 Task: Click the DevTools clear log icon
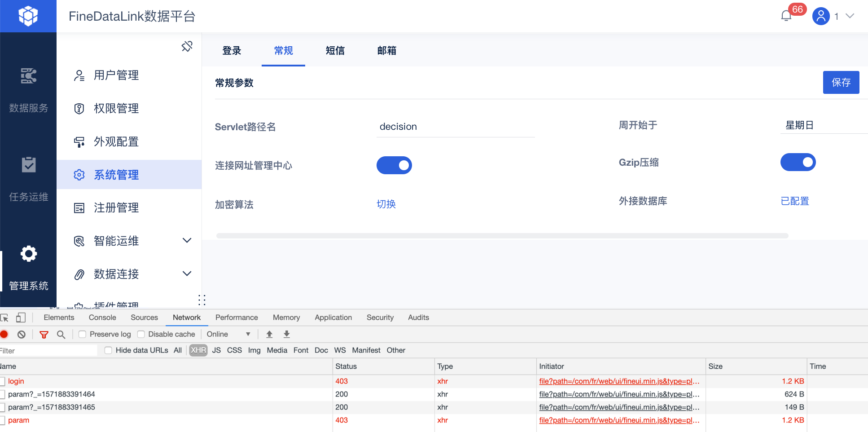pyautogui.click(x=22, y=335)
